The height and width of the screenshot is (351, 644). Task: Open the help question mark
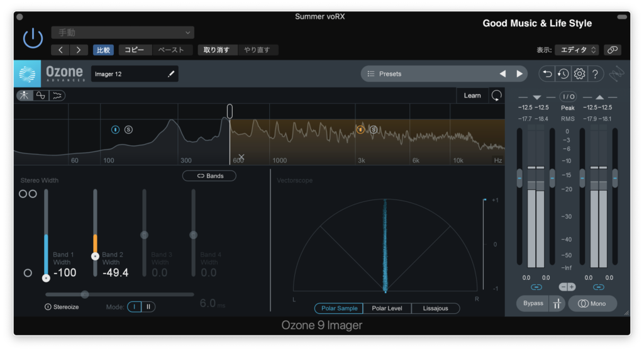(x=595, y=74)
